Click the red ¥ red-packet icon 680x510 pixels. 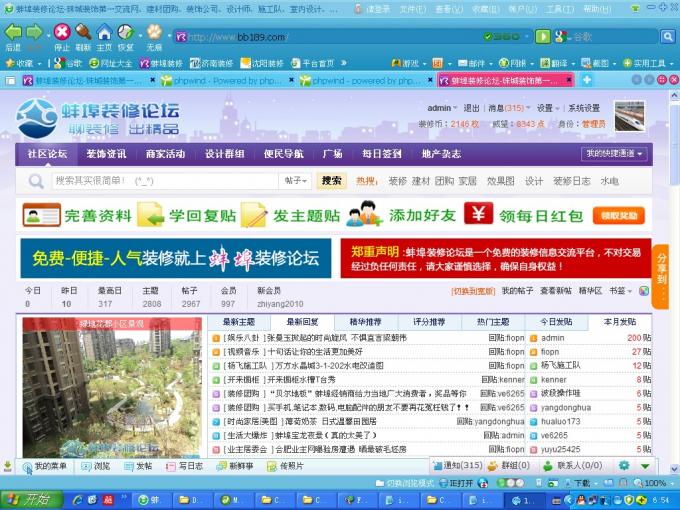click(478, 213)
